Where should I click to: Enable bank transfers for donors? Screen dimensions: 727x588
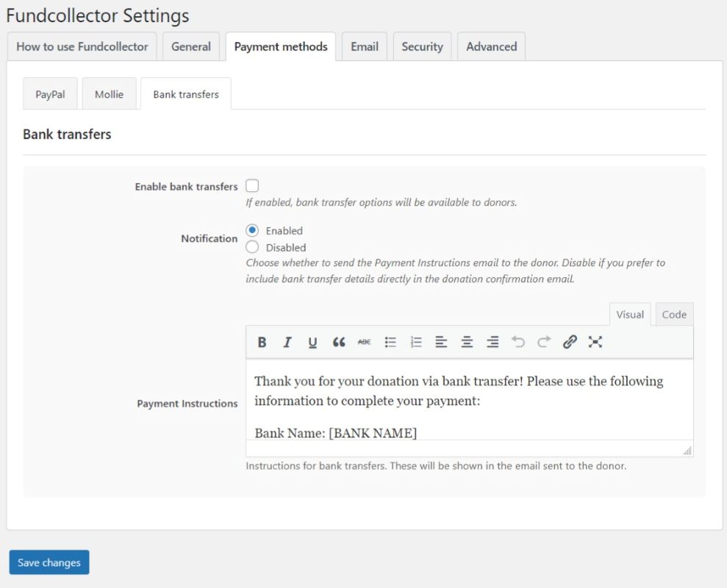pos(254,186)
